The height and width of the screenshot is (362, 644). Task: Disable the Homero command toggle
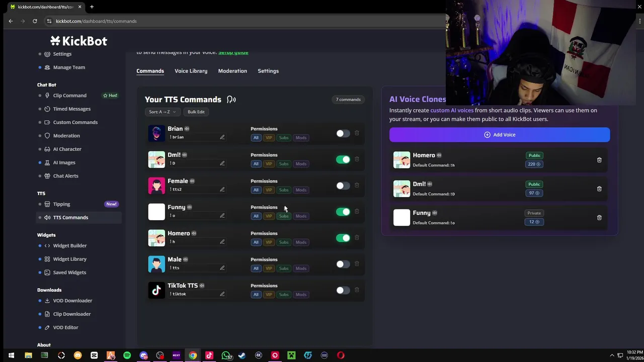343,238
